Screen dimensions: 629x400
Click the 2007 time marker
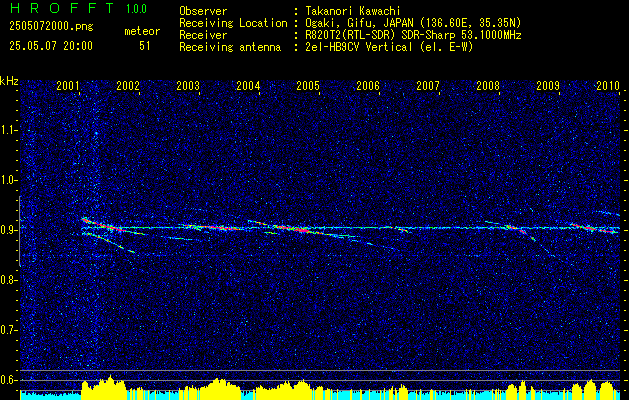tap(428, 86)
